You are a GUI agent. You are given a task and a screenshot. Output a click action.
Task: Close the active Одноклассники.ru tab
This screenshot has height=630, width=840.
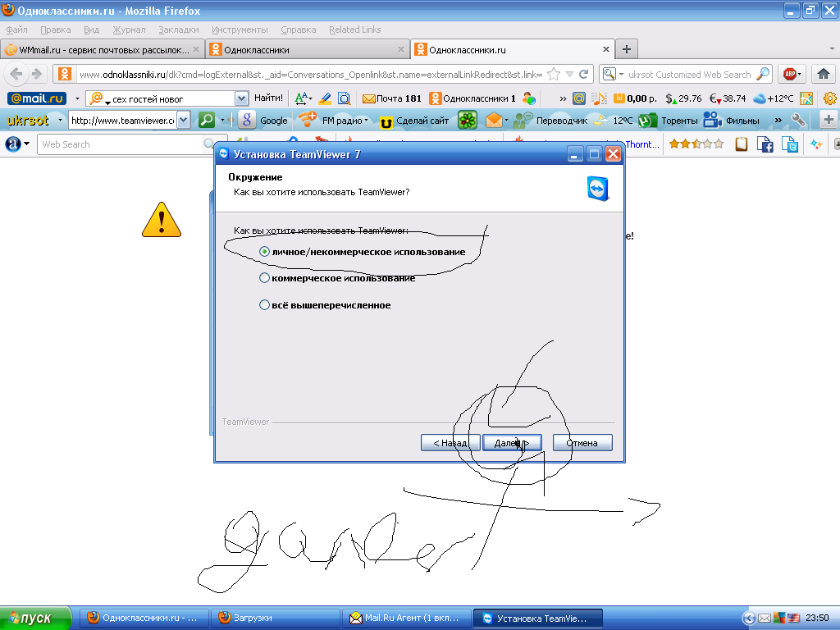[606, 49]
